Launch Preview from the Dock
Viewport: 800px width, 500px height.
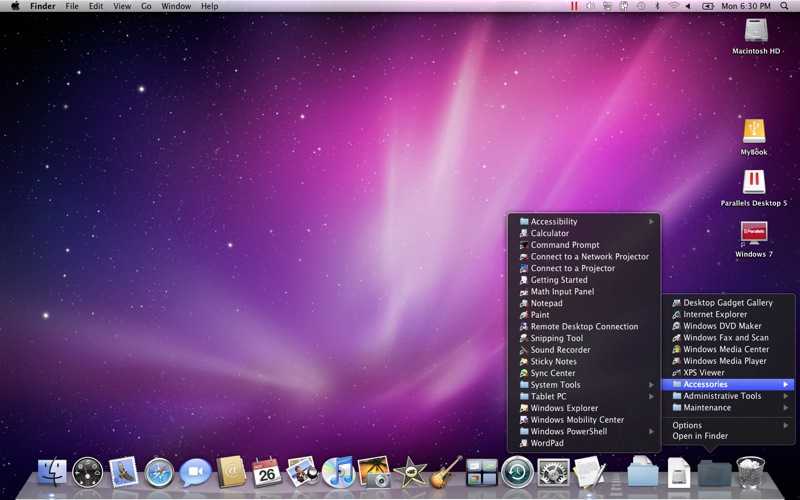click(302, 471)
